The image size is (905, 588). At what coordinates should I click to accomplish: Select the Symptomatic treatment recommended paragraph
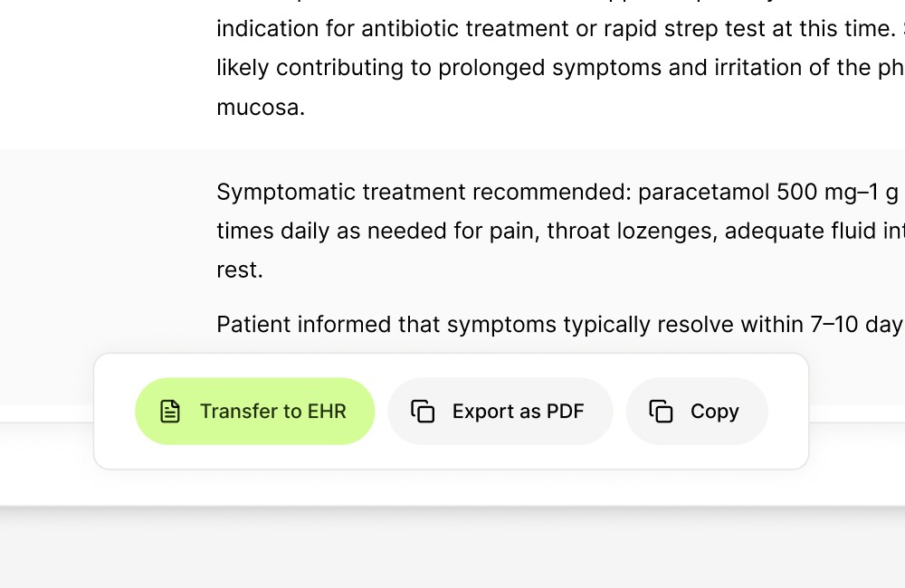click(560, 231)
